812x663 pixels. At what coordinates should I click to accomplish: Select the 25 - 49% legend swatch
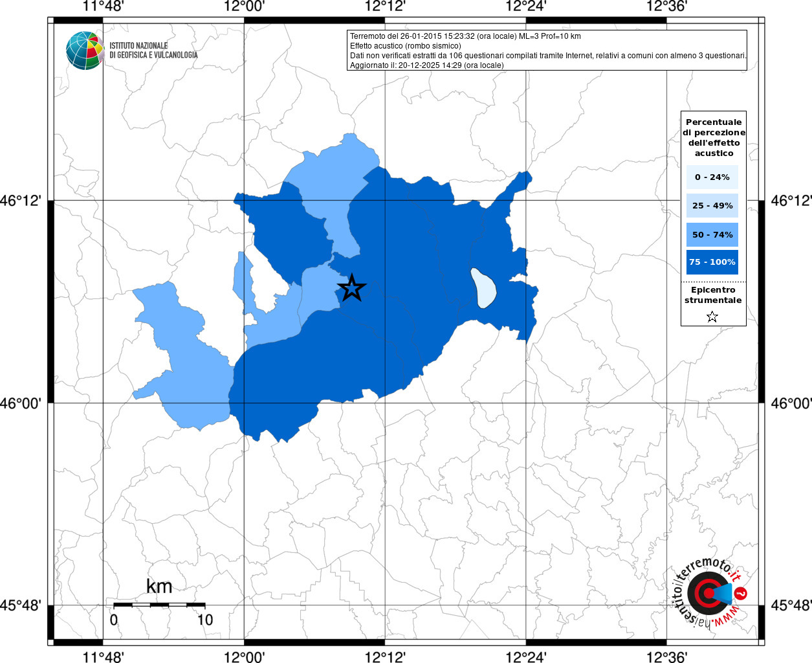[x=712, y=205]
